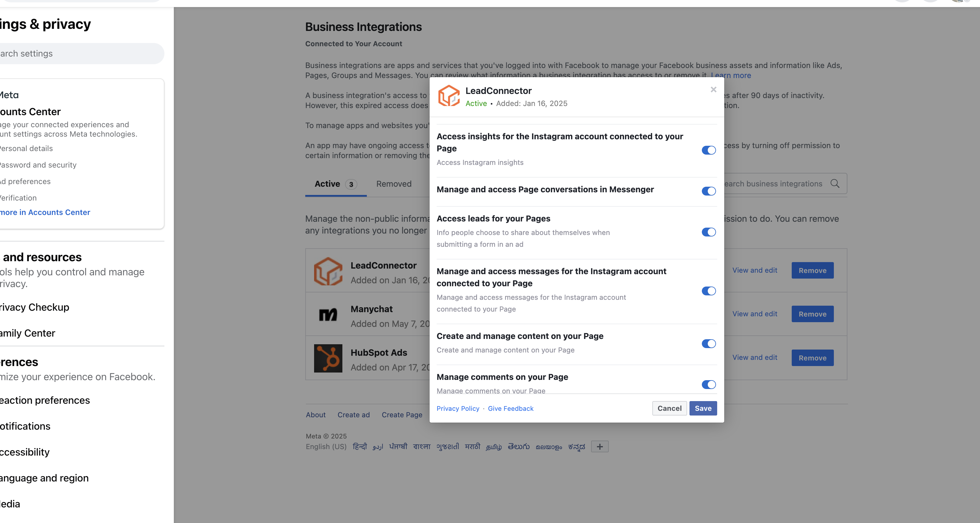980x523 pixels.
Task: Switch off Manage comments on your Page
Action: [x=708, y=384]
